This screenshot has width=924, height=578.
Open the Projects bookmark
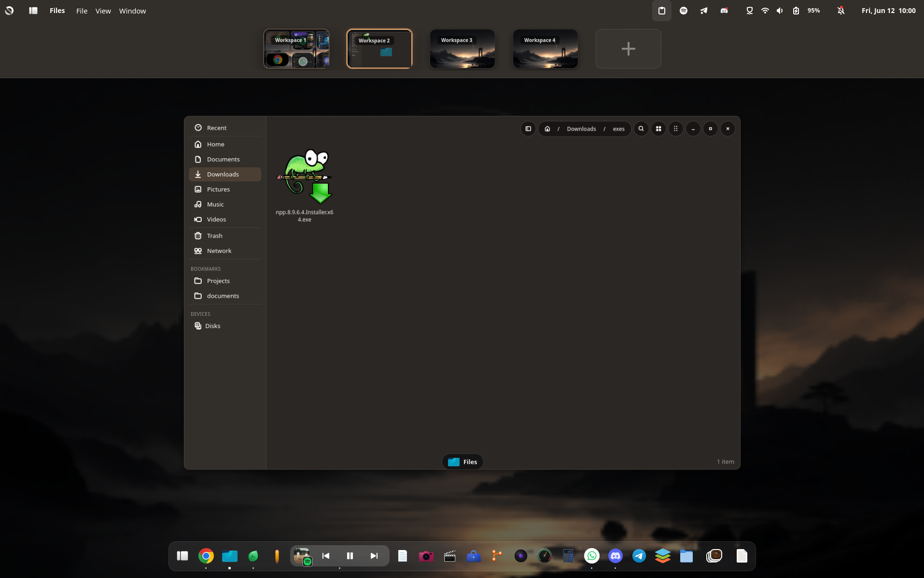tap(225, 281)
